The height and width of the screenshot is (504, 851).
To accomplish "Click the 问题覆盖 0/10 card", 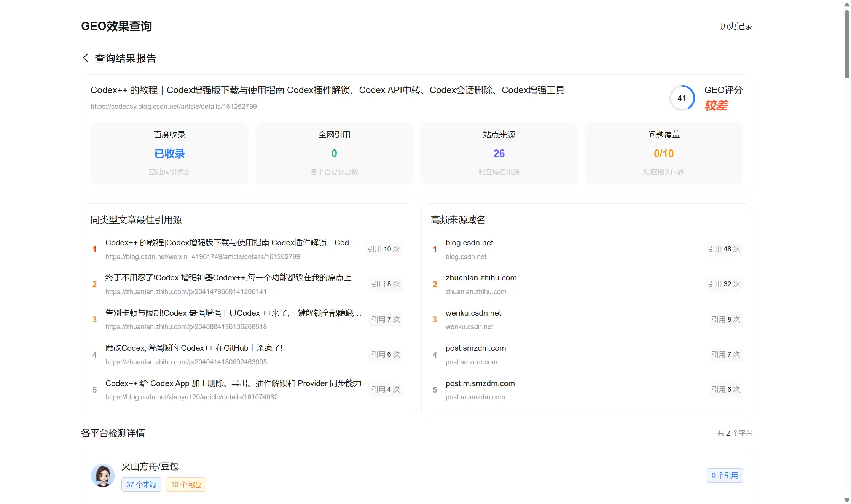I will tap(664, 153).
